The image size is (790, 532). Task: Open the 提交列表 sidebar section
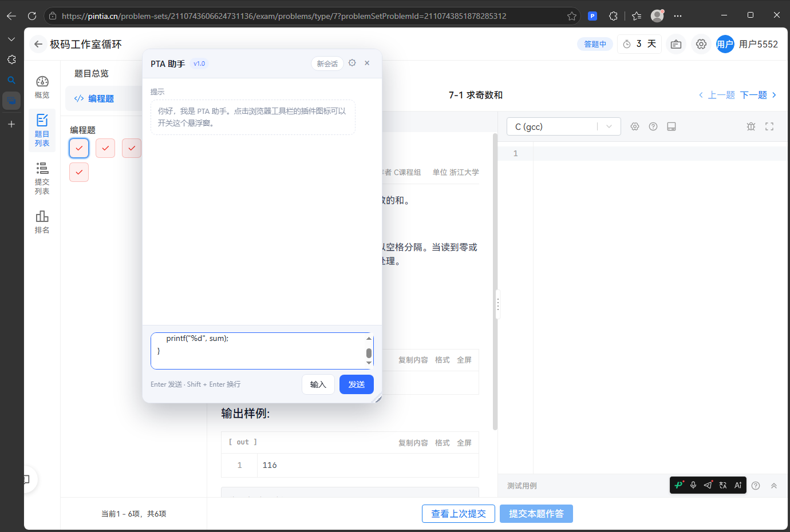[42, 178]
